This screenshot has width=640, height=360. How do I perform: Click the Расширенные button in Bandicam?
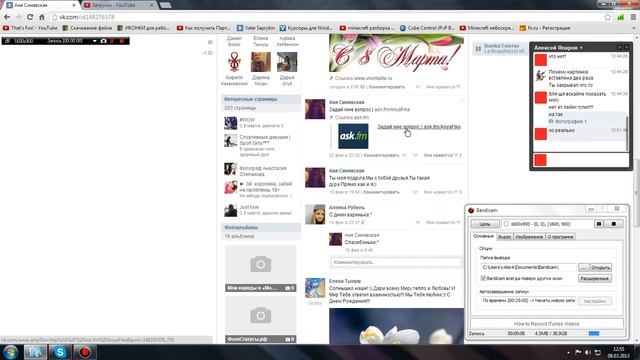pyautogui.click(x=595, y=278)
